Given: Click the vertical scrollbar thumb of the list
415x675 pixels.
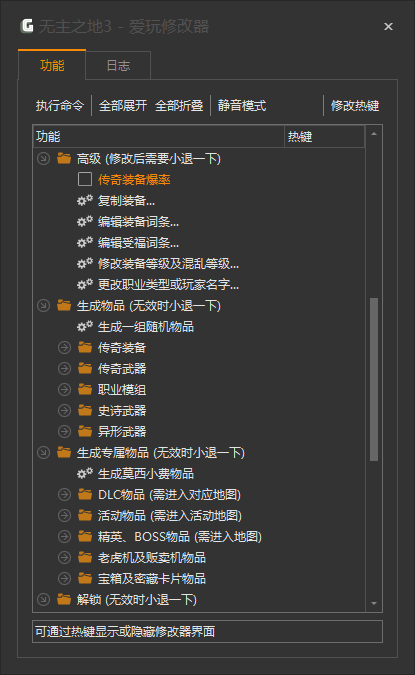Looking at the screenshot, I should click(374, 379).
